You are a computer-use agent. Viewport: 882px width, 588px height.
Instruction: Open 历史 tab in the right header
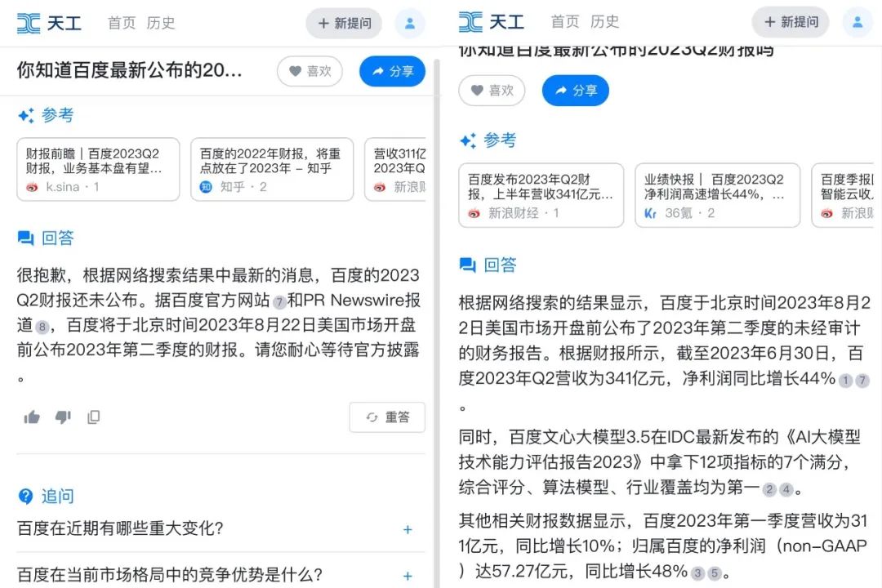pos(604,22)
